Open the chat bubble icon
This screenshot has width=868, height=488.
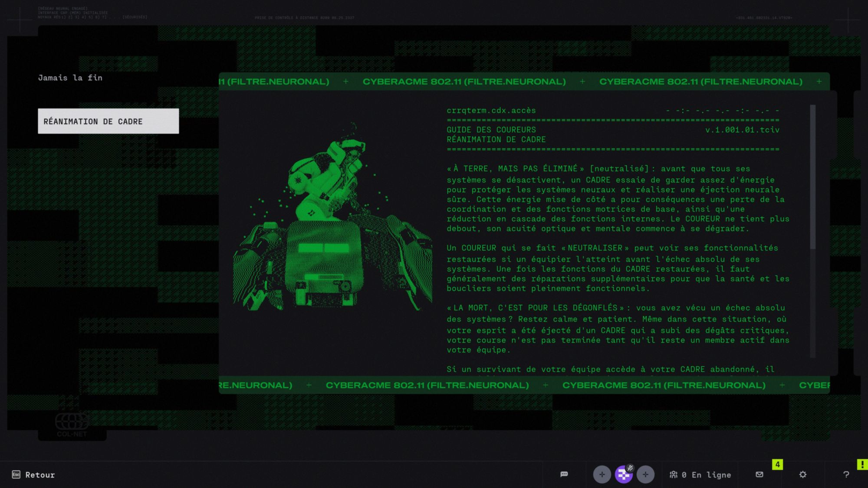point(564,474)
